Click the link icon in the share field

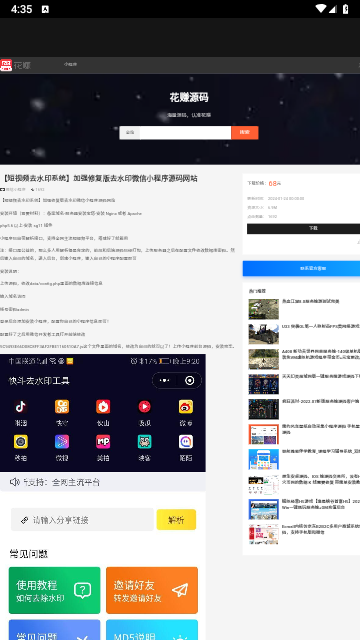click(x=24, y=520)
